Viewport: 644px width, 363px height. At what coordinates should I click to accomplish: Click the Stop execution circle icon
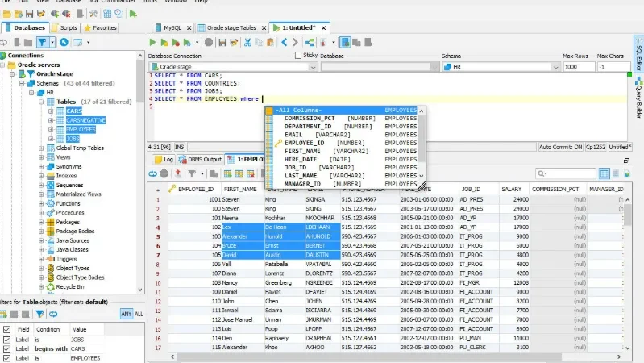point(209,42)
